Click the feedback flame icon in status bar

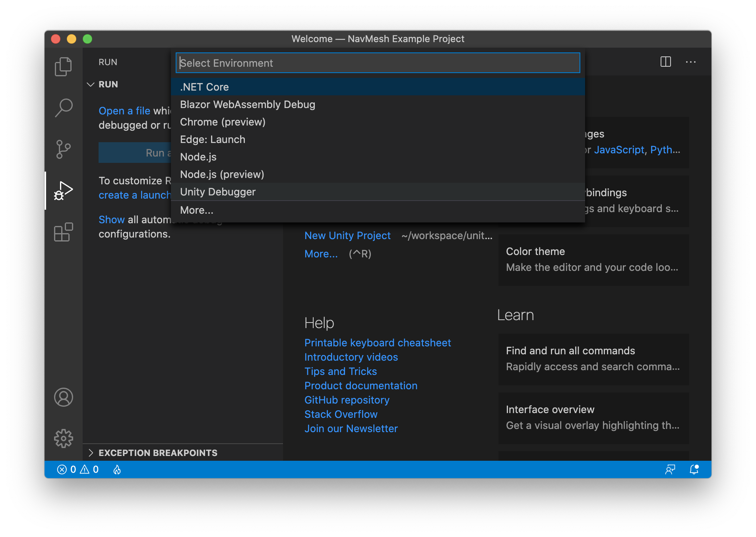pos(116,469)
